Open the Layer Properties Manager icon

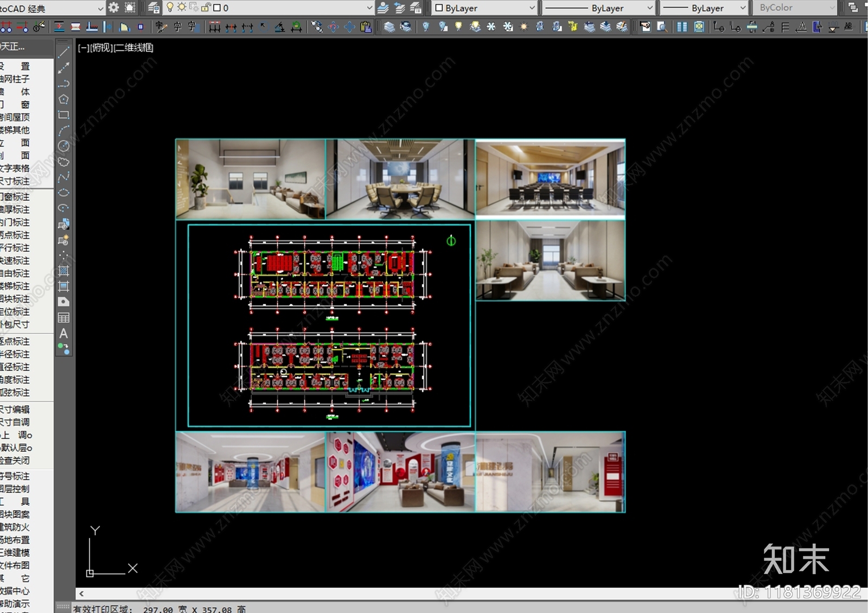tap(154, 8)
